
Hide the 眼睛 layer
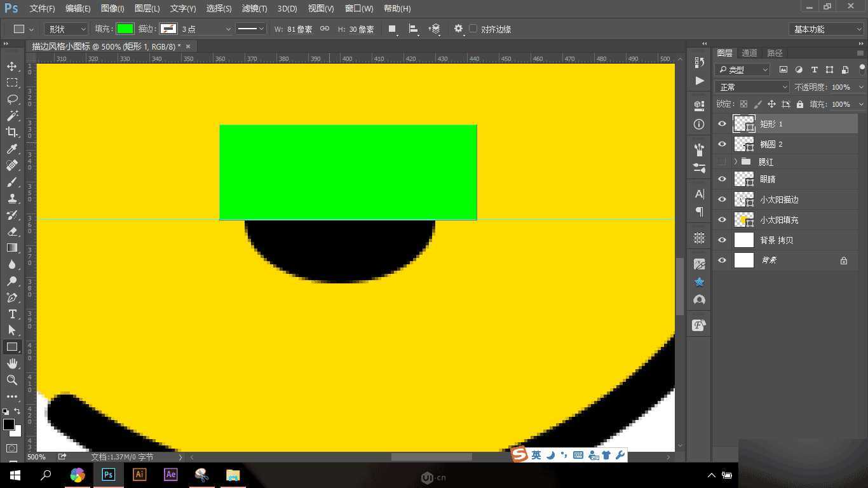722,179
